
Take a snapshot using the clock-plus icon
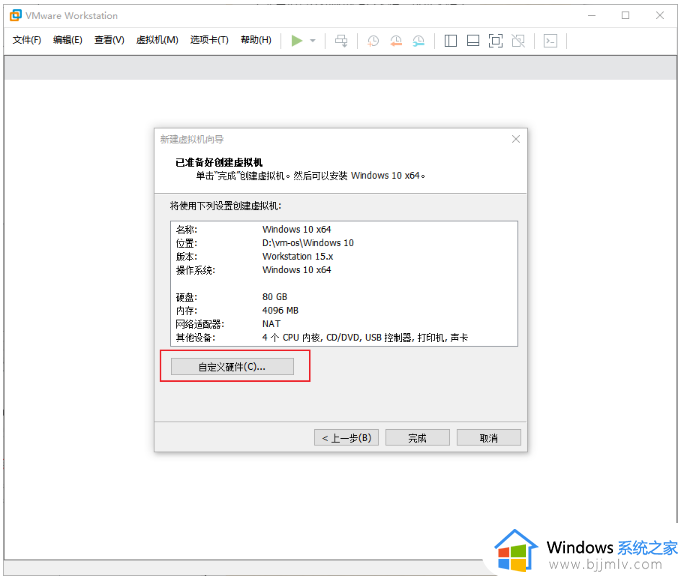(373, 41)
